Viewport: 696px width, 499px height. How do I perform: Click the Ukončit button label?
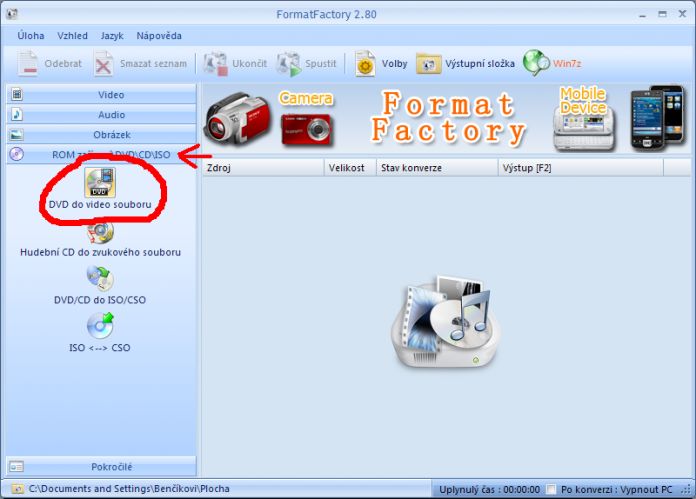pyautogui.click(x=249, y=63)
